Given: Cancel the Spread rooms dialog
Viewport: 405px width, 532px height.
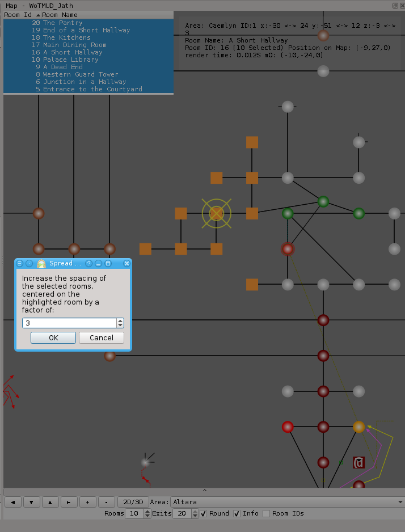Looking at the screenshot, I should pyautogui.click(x=102, y=338).
